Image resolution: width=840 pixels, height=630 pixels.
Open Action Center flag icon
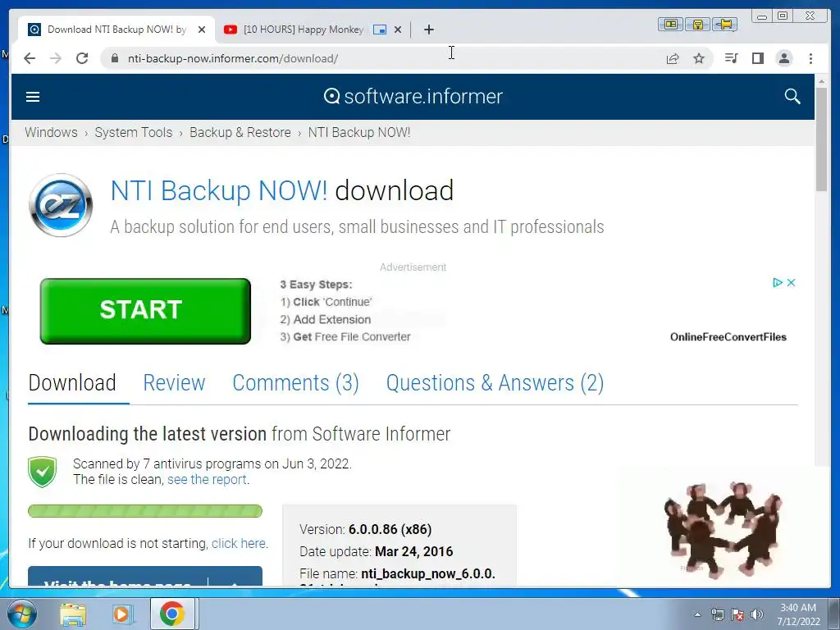tap(737, 614)
